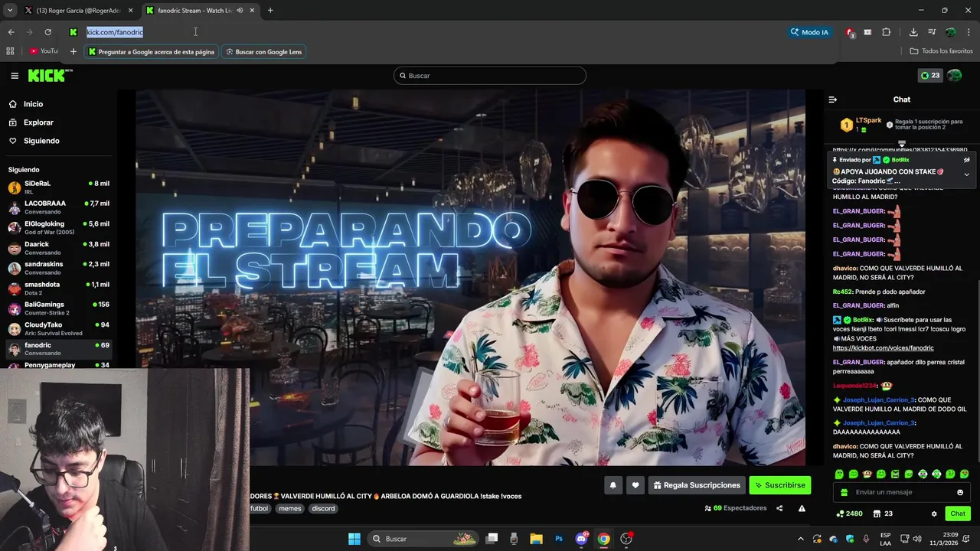
Task: Go to the Explorar section
Action: [38, 122]
